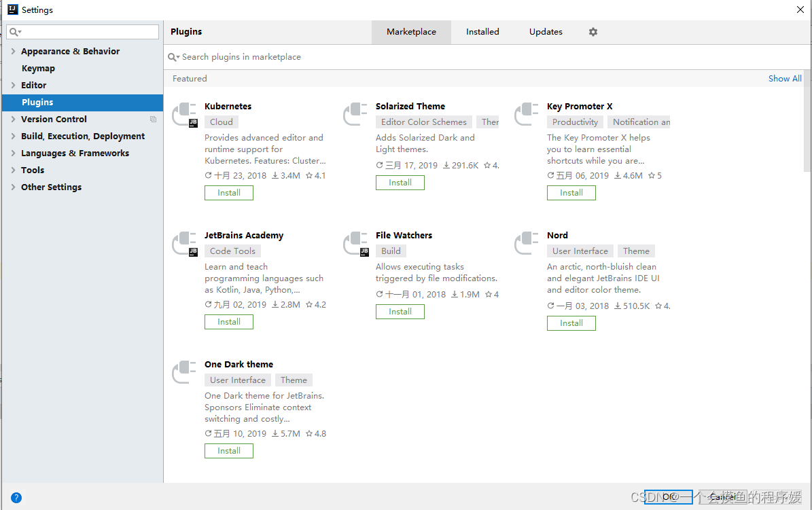Screen dimensions: 812x510
Task: Install the JetBrains Academy plugin
Action: [x=229, y=322]
